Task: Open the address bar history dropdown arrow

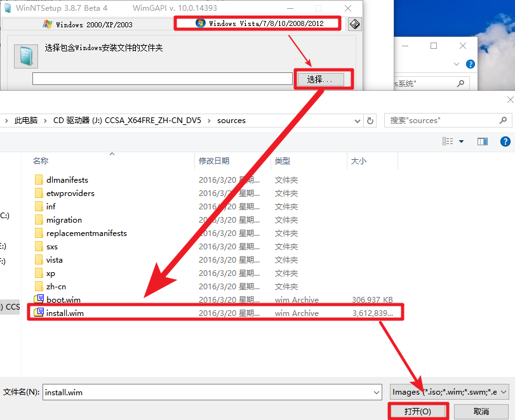Action: tap(356, 120)
